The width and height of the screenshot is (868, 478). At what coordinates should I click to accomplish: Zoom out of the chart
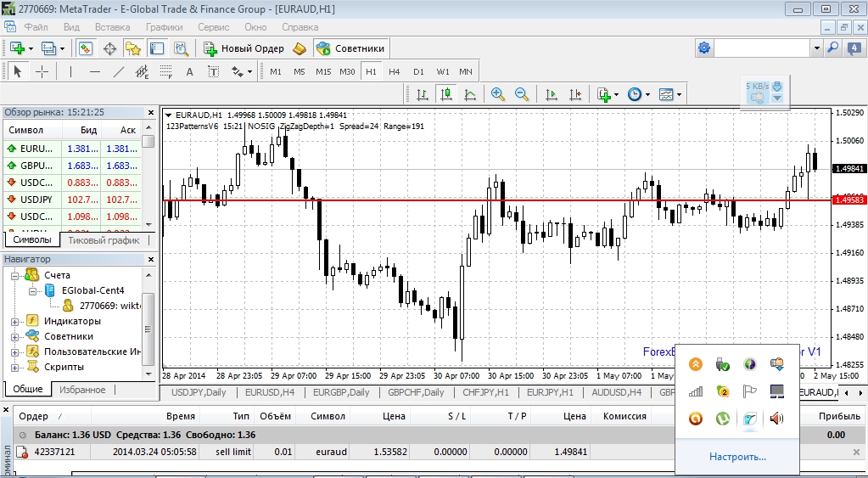click(522, 95)
